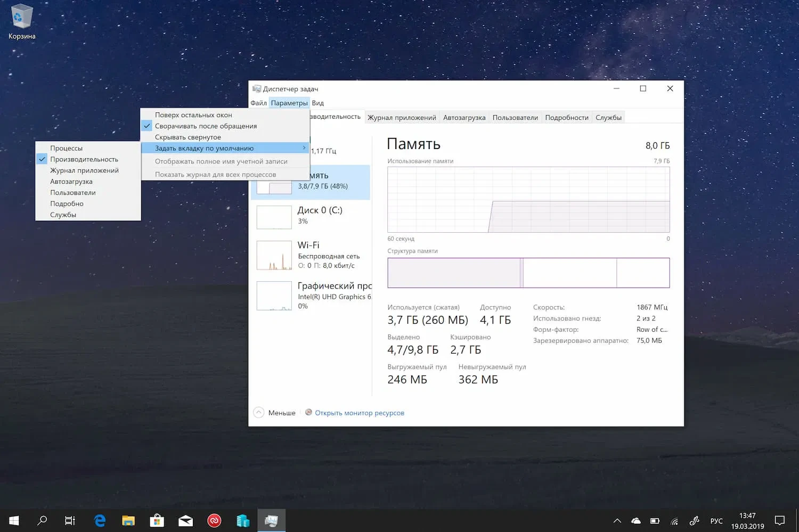The width and height of the screenshot is (799, 532).
Task: Click the Task View taskbar icon
Action: pyautogui.click(x=70, y=520)
